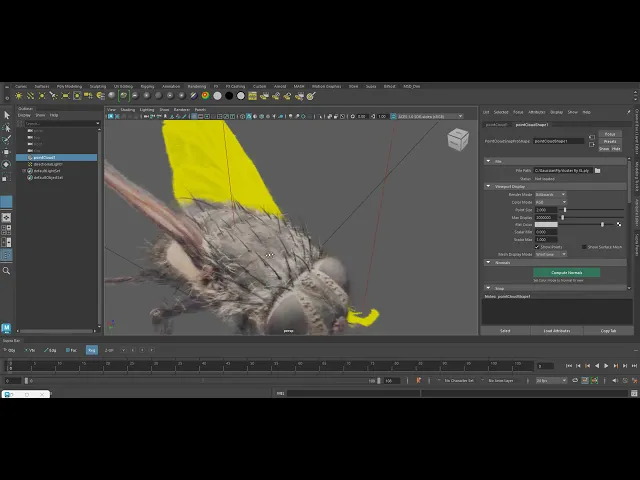Select the arrow Select tool
The height and width of the screenshot is (480, 640).
click(x=7, y=115)
